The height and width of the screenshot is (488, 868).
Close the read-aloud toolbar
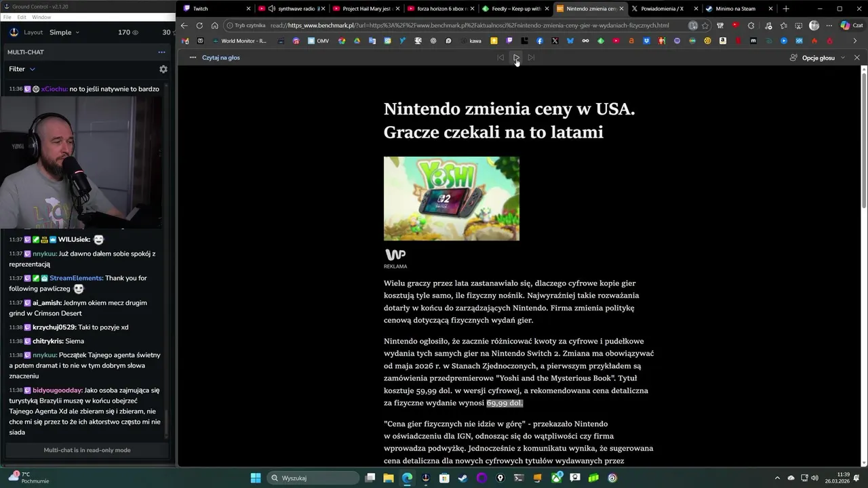point(856,58)
